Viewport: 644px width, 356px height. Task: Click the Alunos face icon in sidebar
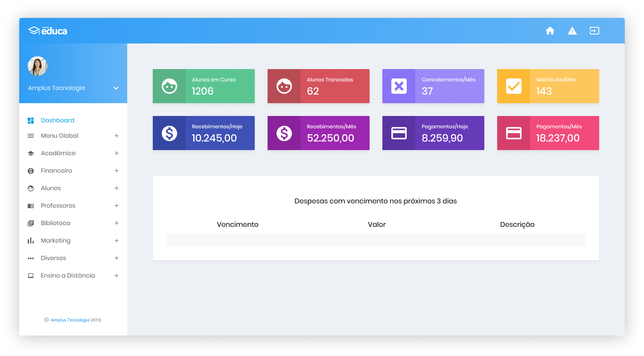pyautogui.click(x=31, y=188)
